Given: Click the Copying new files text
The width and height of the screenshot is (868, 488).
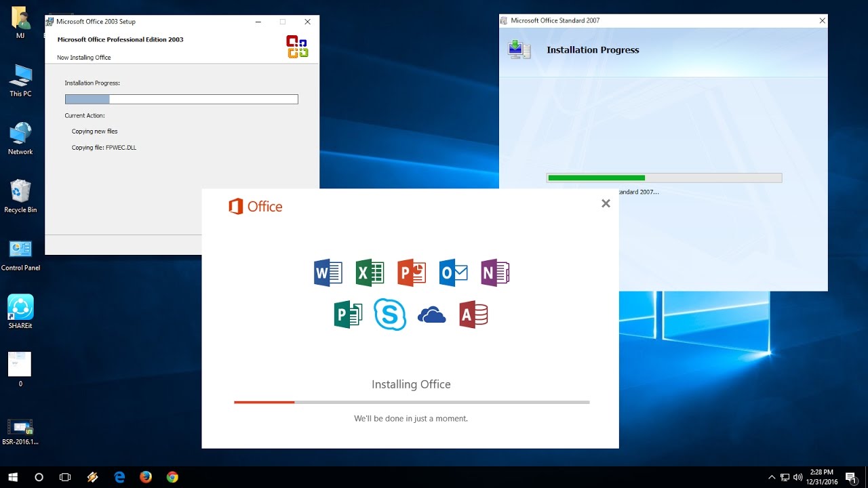Looking at the screenshot, I should pos(95,131).
